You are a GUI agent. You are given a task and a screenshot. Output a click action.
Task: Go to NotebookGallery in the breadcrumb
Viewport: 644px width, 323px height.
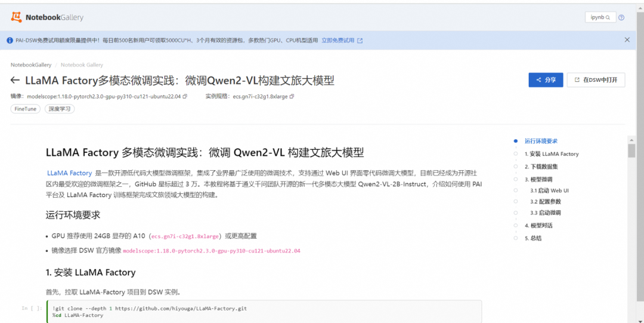coord(31,64)
